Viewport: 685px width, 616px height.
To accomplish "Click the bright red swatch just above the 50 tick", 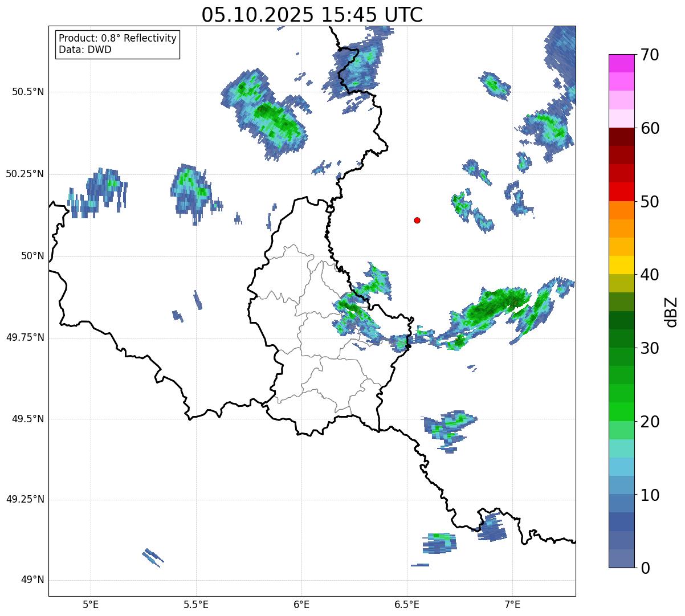I will click(622, 191).
